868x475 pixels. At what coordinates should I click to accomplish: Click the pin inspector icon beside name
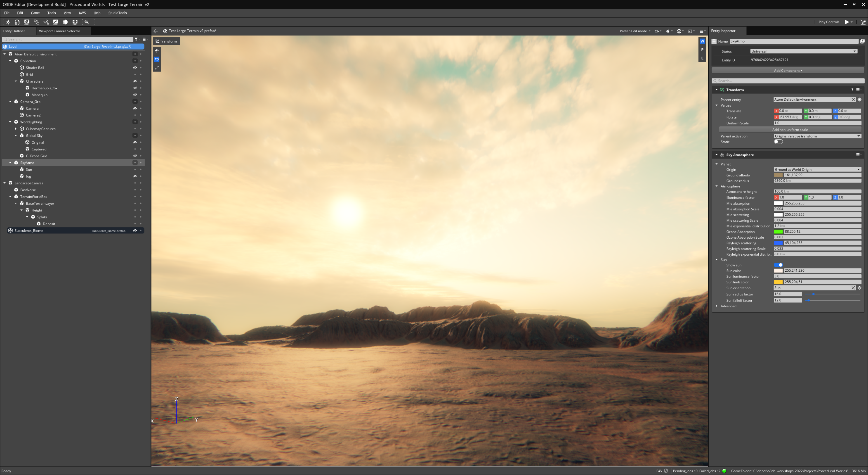click(x=862, y=41)
